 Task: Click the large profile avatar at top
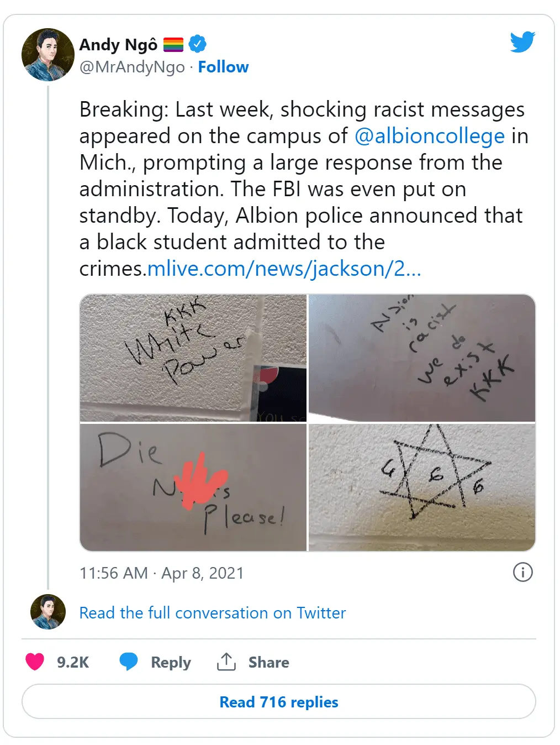click(x=48, y=55)
